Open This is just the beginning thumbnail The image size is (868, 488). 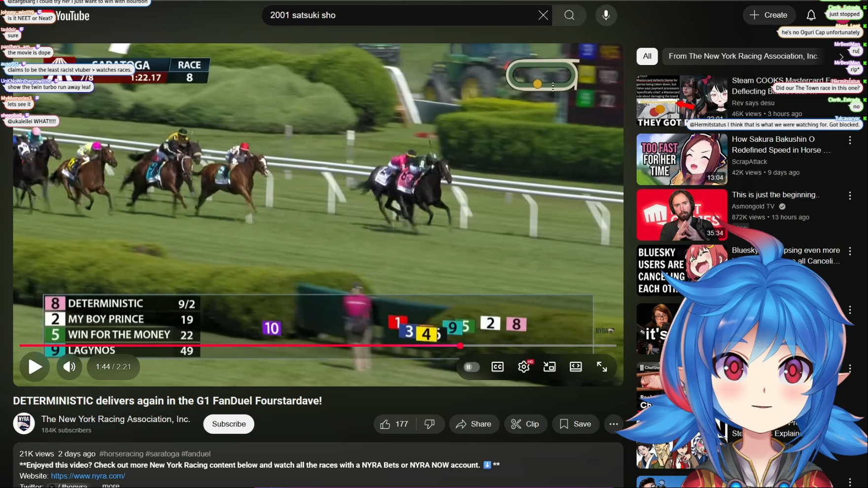pyautogui.click(x=682, y=215)
